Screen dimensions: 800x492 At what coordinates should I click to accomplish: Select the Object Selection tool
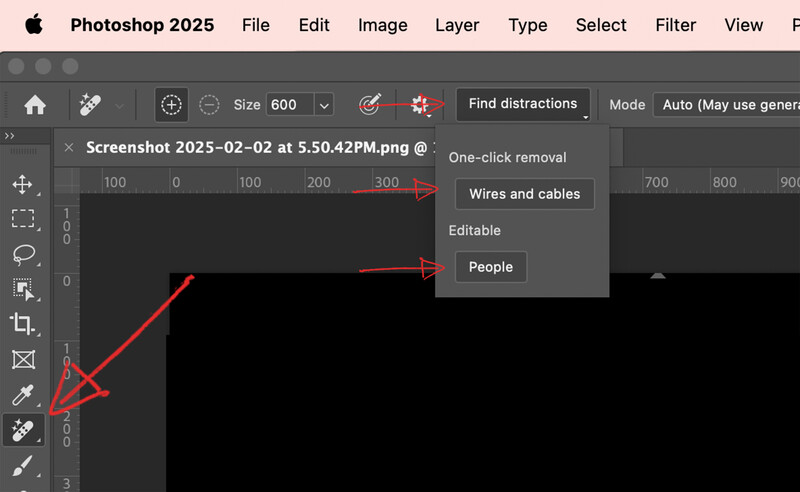[23, 289]
